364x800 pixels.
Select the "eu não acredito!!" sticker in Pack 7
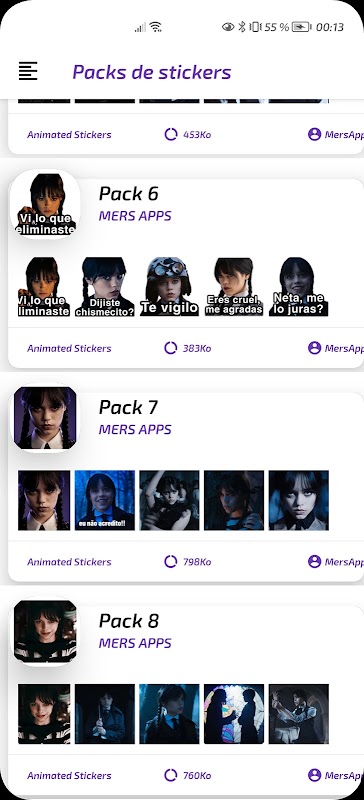coord(105,501)
